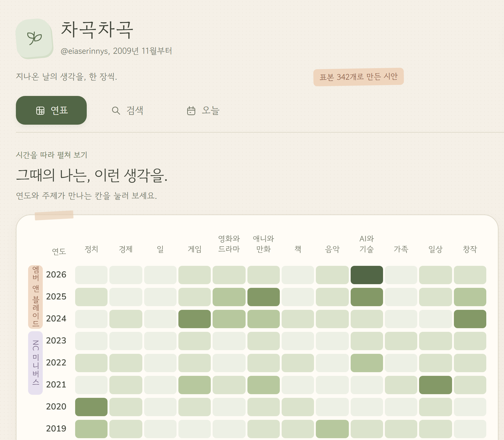Click the AI와 기술 column header

367,244
